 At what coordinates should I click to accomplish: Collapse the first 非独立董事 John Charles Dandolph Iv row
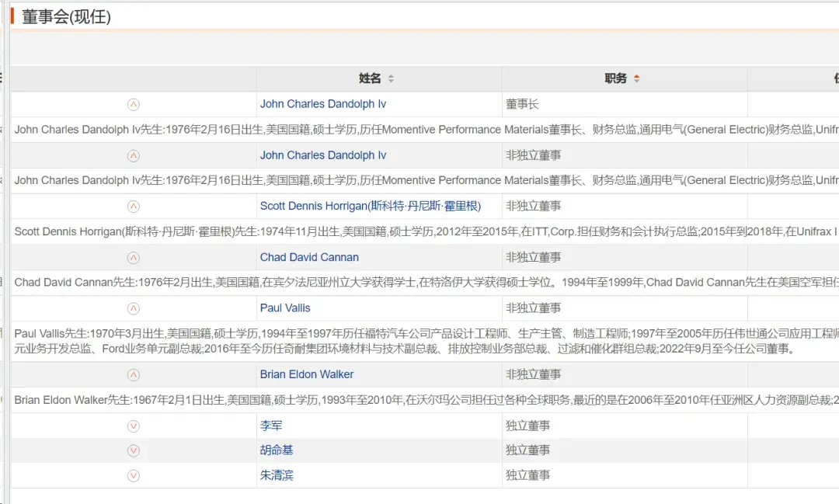134,155
